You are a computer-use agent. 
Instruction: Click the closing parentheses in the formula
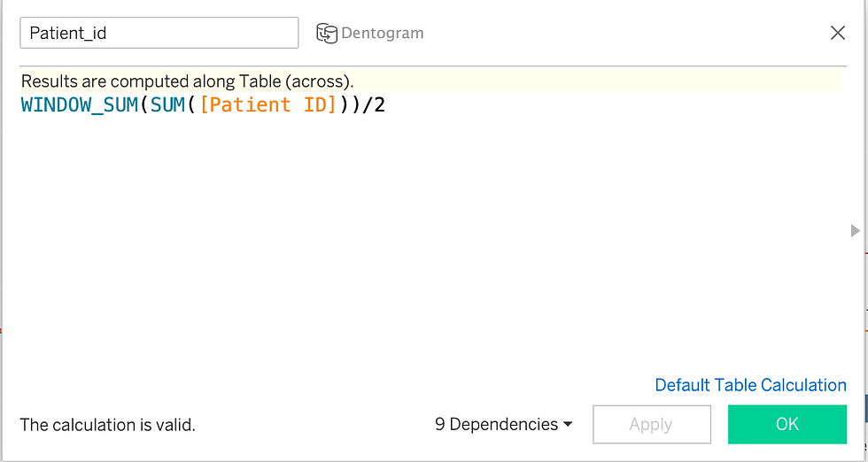pos(350,105)
